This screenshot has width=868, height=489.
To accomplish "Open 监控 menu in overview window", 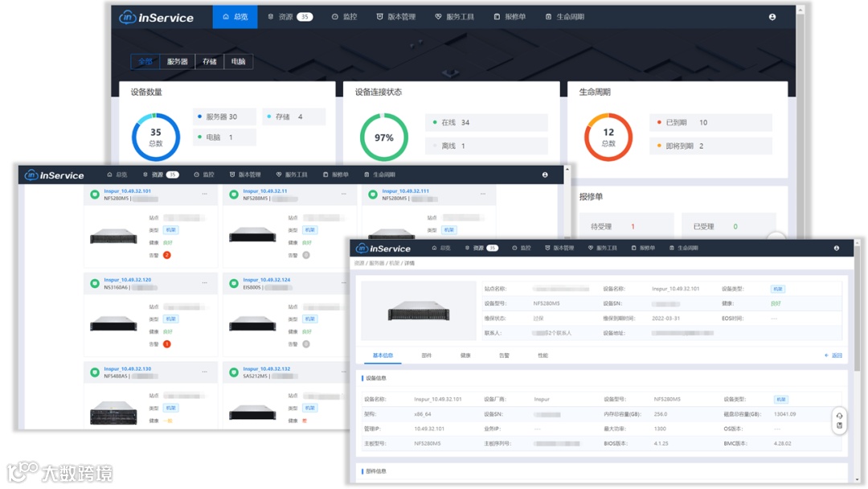I will coord(344,17).
